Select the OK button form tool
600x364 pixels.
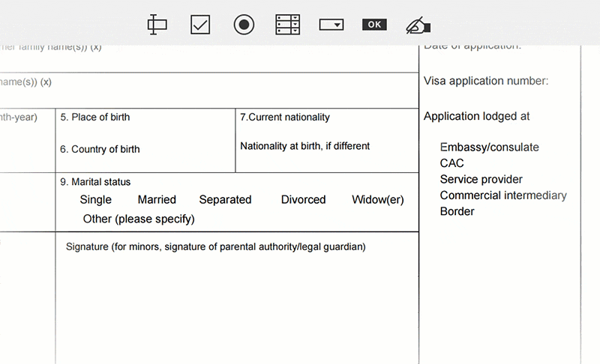point(374,25)
